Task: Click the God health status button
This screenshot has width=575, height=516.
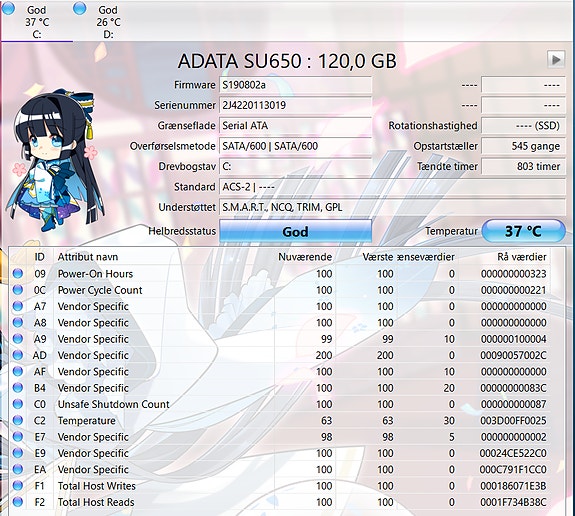Action: tap(295, 231)
